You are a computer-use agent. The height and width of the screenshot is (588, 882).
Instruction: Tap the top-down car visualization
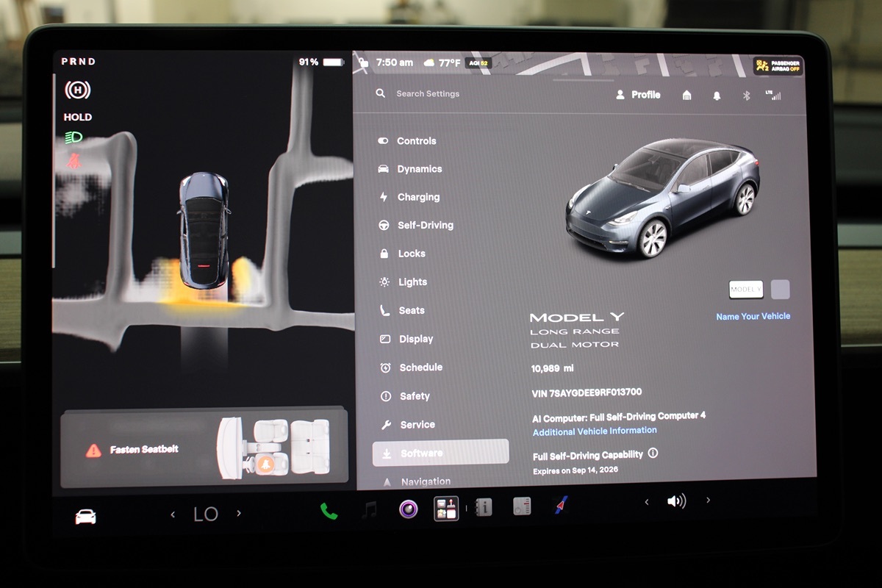tap(204, 231)
